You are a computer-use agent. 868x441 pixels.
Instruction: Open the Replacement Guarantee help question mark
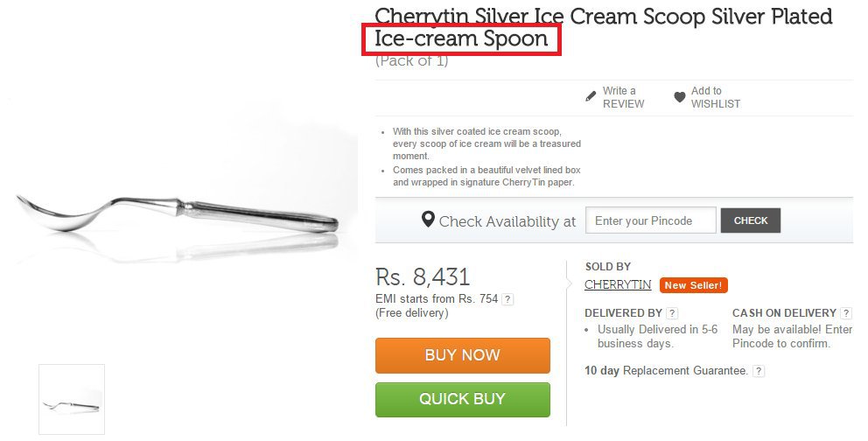(759, 371)
